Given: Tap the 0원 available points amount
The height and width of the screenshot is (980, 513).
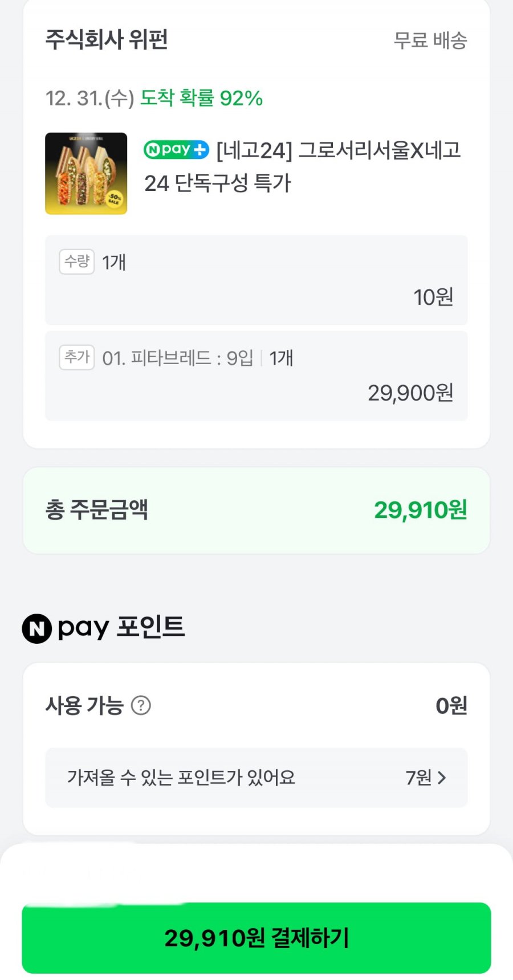Looking at the screenshot, I should tap(451, 705).
